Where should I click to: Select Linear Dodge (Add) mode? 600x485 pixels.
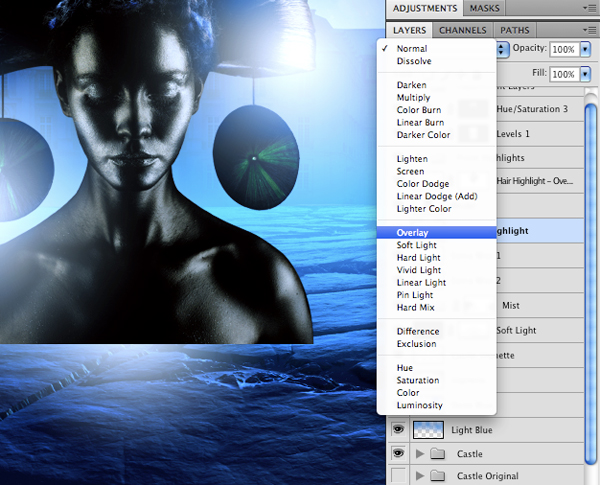coord(436,196)
